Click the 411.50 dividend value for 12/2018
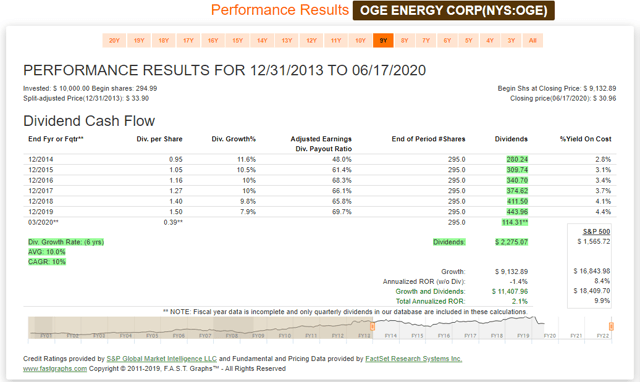Image resolution: width=640 pixels, height=382 pixels. [x=517, y=201]
